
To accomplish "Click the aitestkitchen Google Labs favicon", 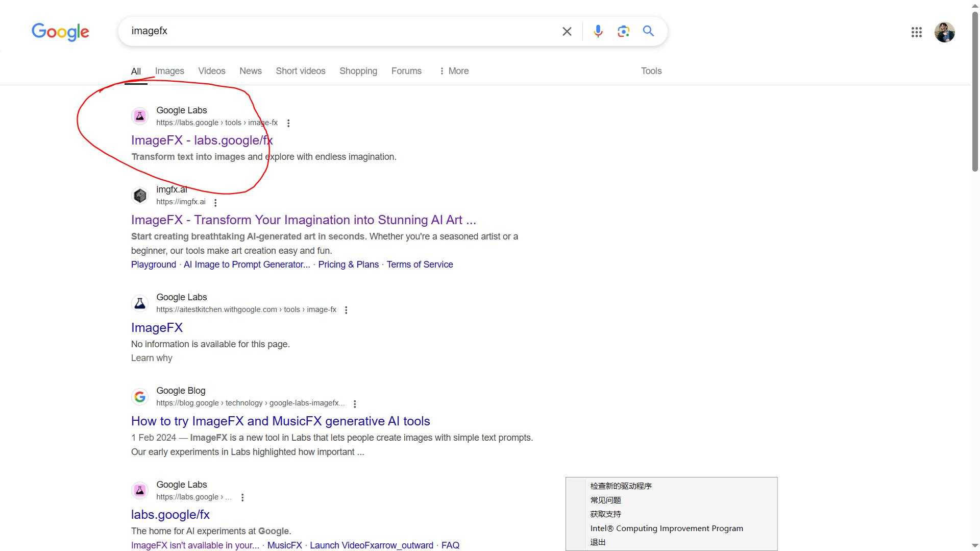I will (x=140, y=303).
